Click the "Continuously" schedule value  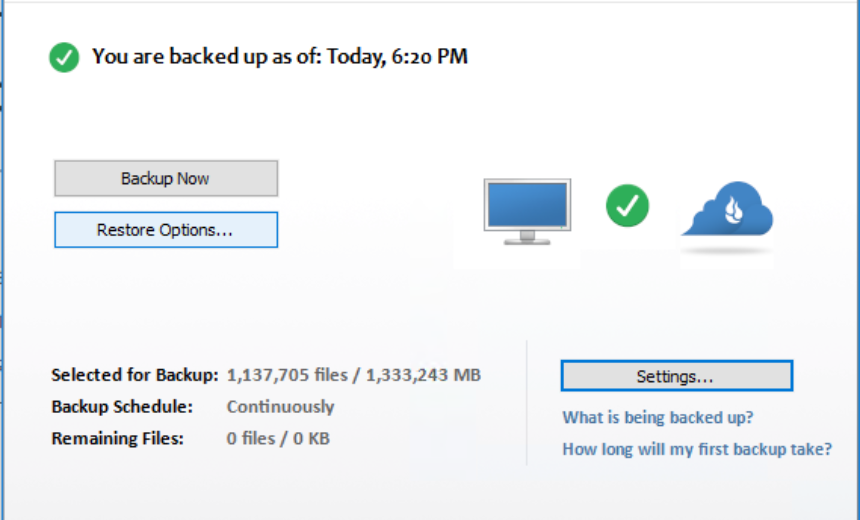click(280, 407)
